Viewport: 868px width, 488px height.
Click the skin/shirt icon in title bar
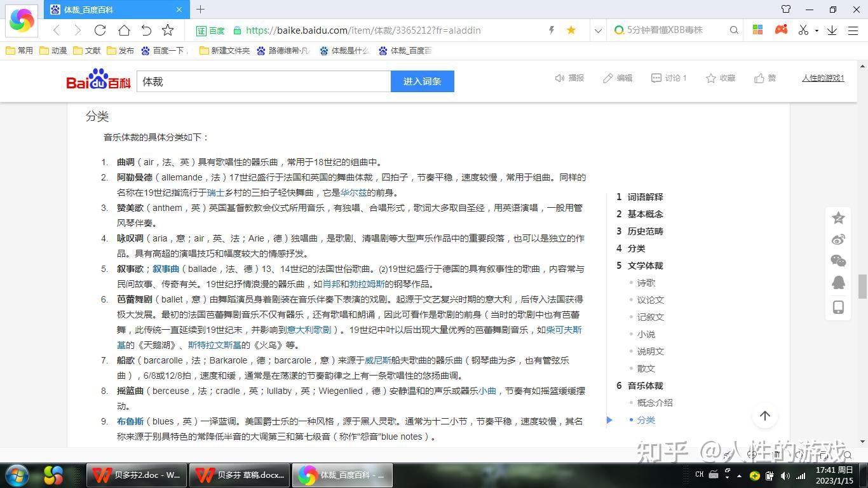pyautogui.click(x=786, y=10)
